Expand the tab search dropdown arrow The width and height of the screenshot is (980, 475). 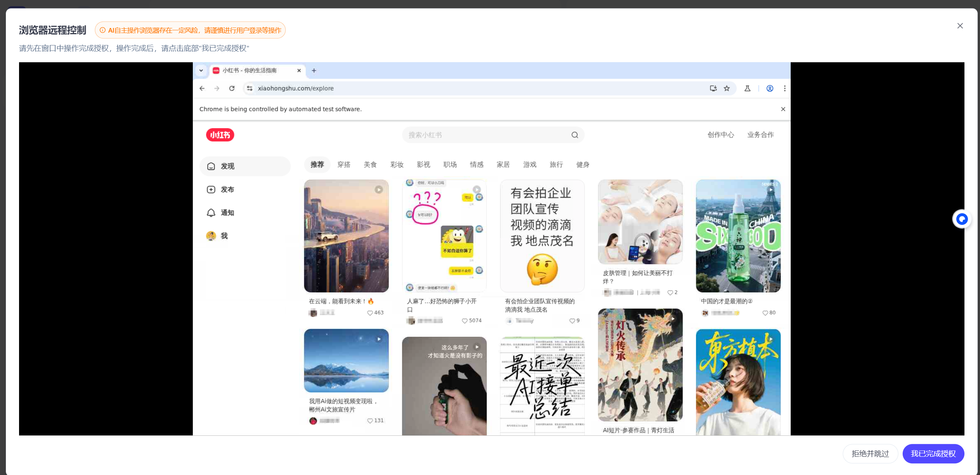(x=201, y=70)
